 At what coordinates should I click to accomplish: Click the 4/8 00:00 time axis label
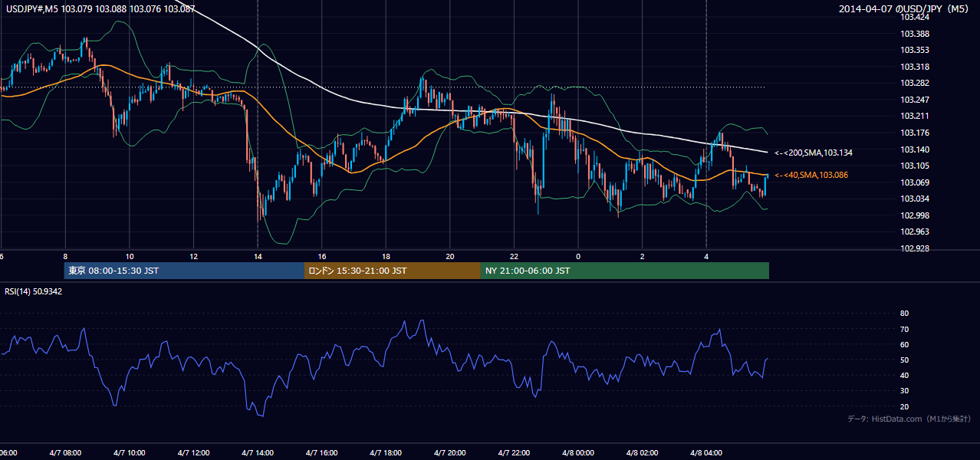[x=578, y=453]
